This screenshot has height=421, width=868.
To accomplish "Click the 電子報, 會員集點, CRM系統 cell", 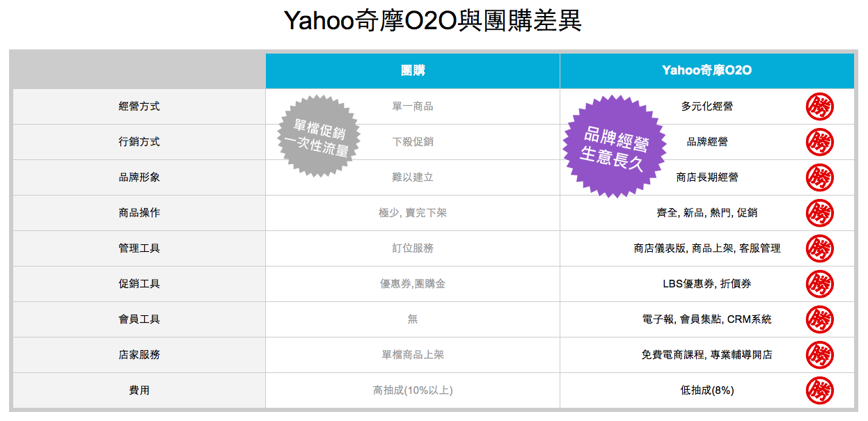I will pyautogui.click(x=707, y=319).
